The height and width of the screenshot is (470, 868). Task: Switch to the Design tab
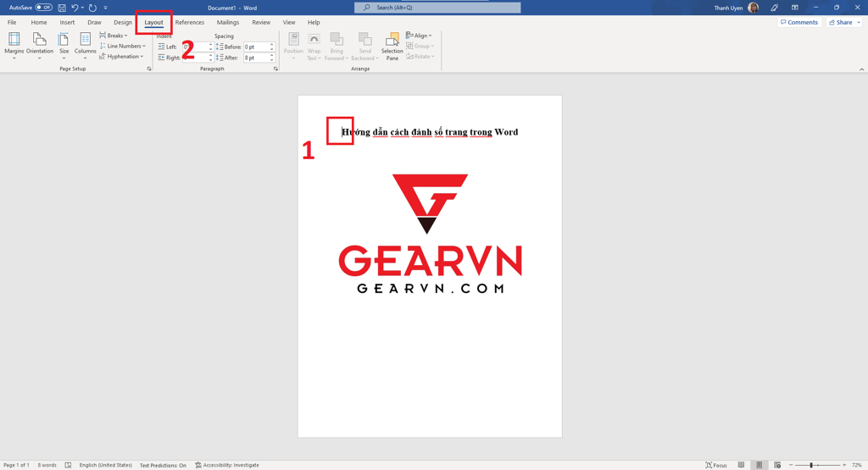tap(123, 23)
